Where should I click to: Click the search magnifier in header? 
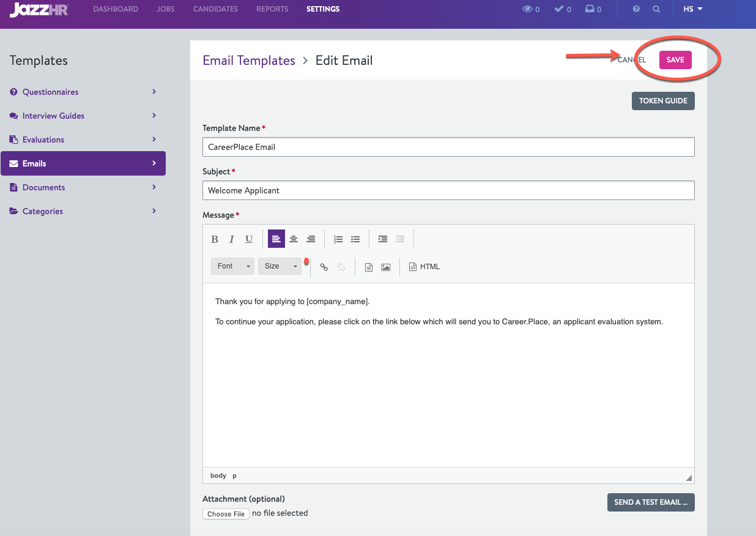click(x=656, y=9)
